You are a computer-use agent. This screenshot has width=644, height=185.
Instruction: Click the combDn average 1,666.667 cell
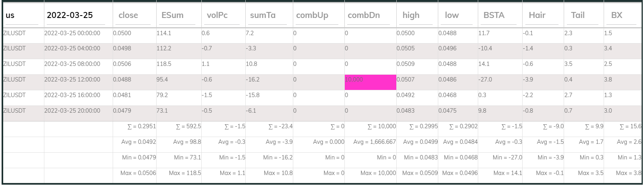[374, 142]
